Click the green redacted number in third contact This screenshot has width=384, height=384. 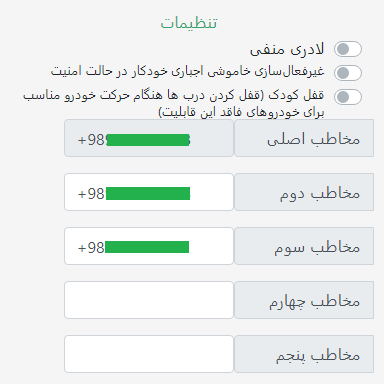(147, 247)
